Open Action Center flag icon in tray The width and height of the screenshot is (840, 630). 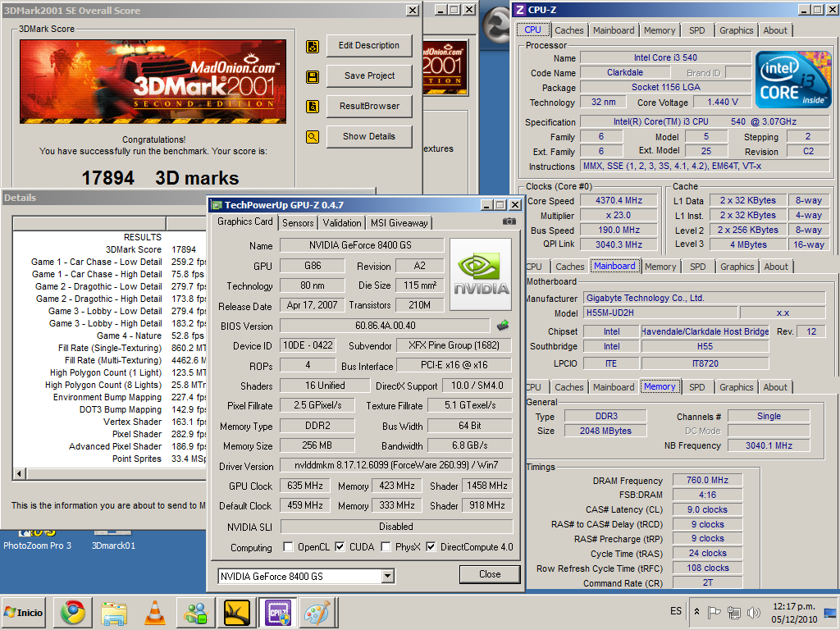click(714, 612)
